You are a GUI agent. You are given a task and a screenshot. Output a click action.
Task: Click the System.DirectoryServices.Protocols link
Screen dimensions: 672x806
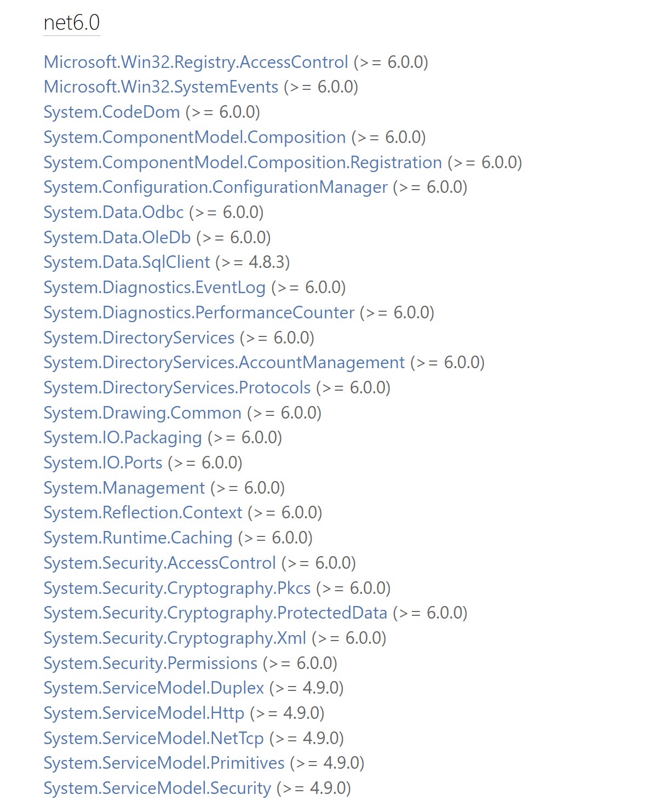point(177,388)
